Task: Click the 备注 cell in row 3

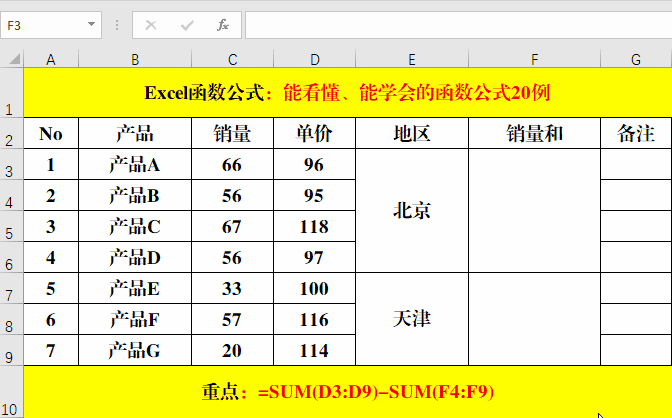Action: 636,164
